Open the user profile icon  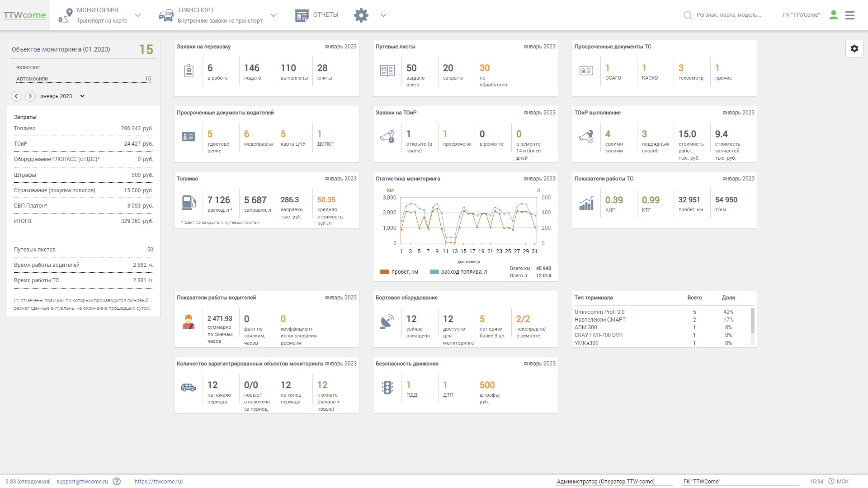coord(834,15)
